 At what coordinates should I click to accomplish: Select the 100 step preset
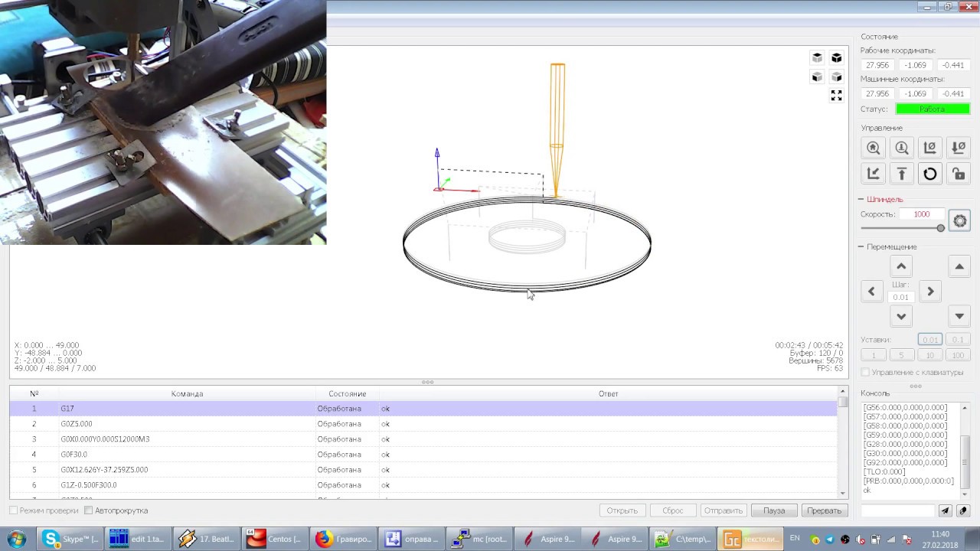click(x=958, y=356)
